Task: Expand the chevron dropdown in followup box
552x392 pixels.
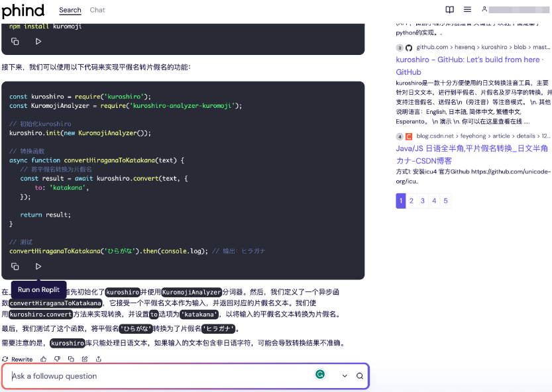Action: [x=345, y=376]
